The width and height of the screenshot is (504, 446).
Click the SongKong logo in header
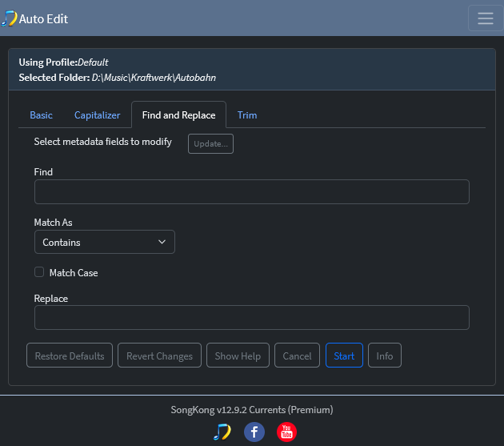[9, 18]
